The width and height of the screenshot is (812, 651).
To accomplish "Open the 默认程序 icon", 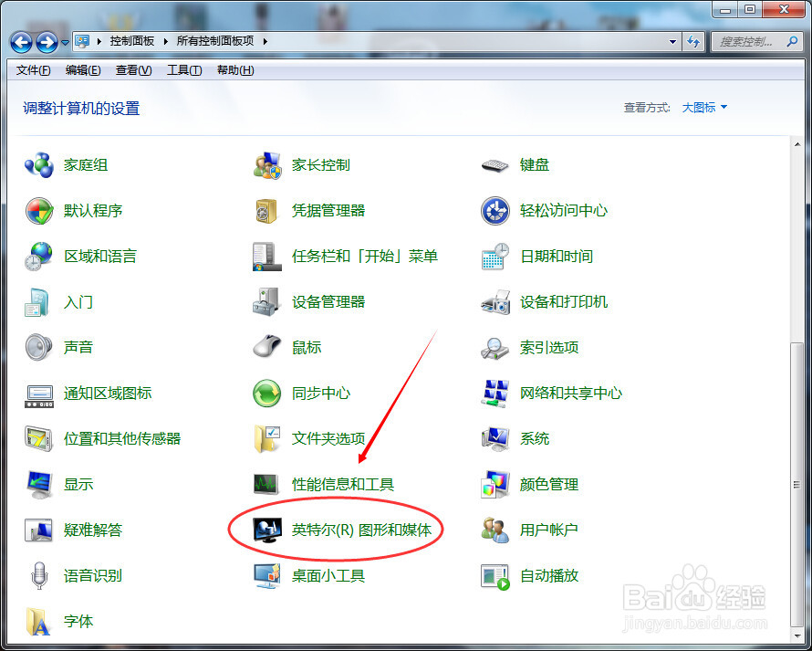I will pos(39,211).
